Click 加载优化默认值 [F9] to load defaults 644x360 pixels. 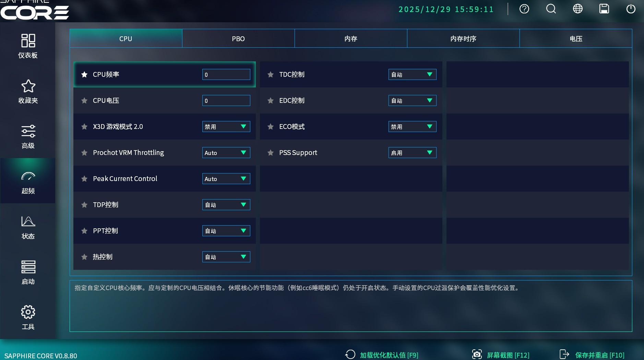click(389, 355)
